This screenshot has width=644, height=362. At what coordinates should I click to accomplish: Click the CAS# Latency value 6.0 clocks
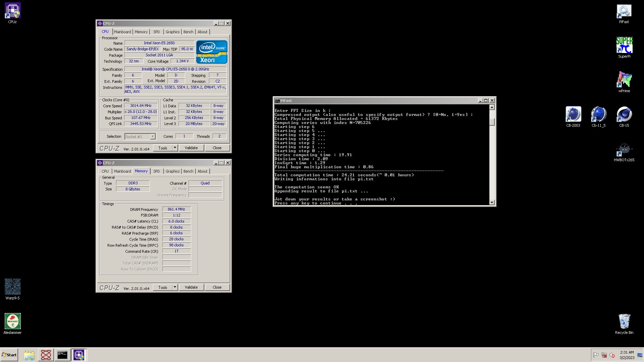click(x=176, y=221)
